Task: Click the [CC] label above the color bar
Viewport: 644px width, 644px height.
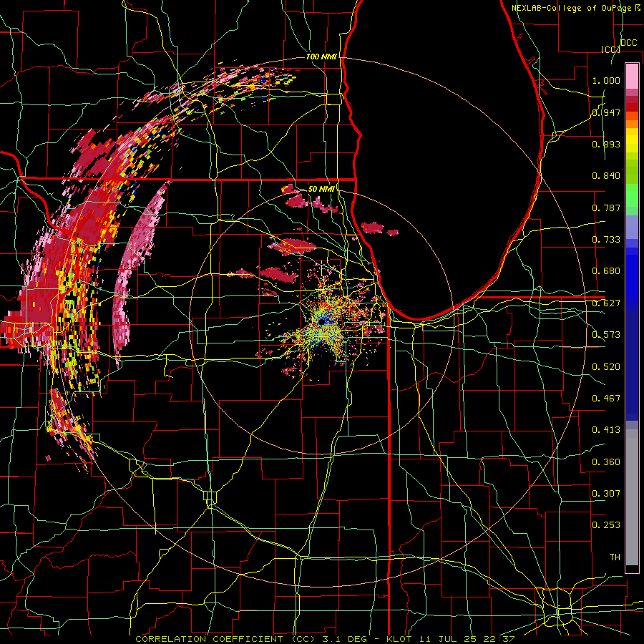Action: 610,49
